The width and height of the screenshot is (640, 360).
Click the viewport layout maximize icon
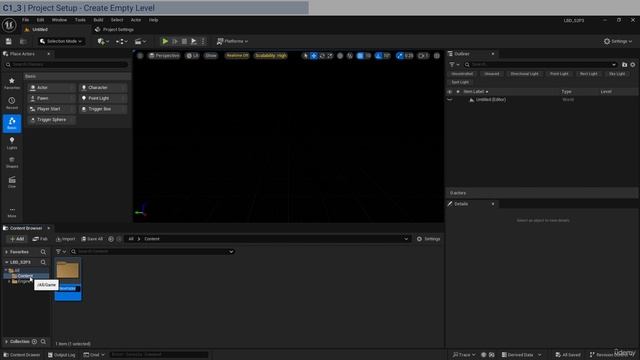pyautogui.click(x=437, y=56)
